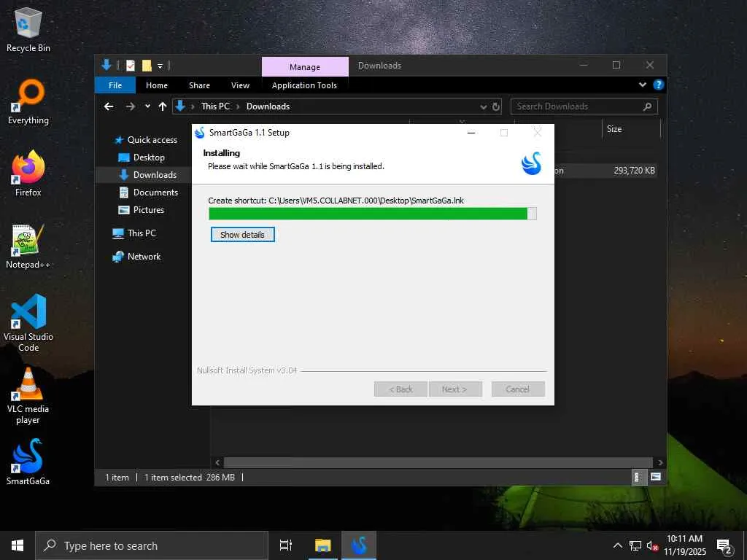Screen dimensions: 747x560
Task: Select Downloads in the navigation pane
Action: (147, 175)
